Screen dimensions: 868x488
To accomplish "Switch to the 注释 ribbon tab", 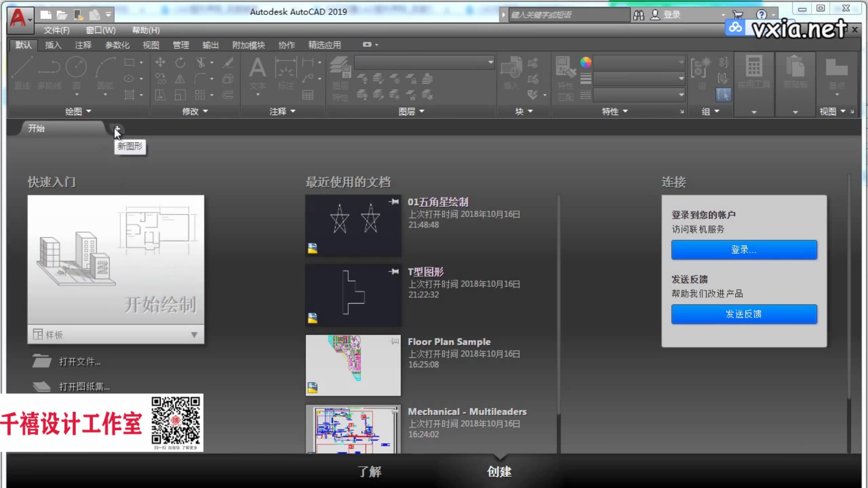I will click(x=83, y=45).
